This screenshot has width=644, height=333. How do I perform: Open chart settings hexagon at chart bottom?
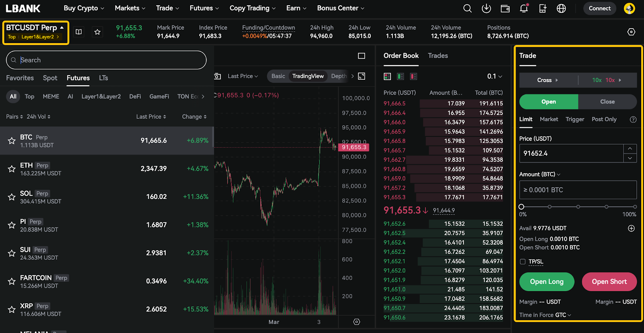click(x=357, y=322)
